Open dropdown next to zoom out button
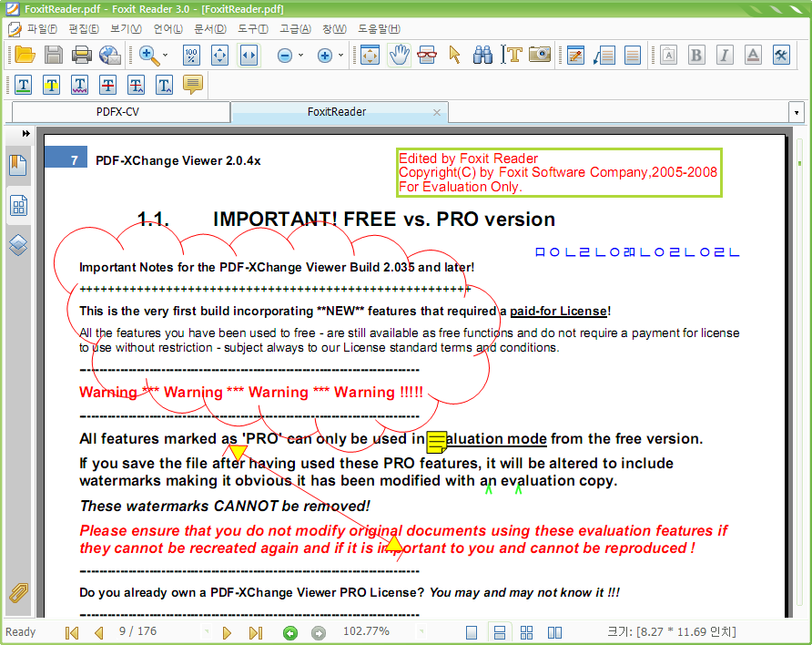 click(x=301, y=55)
